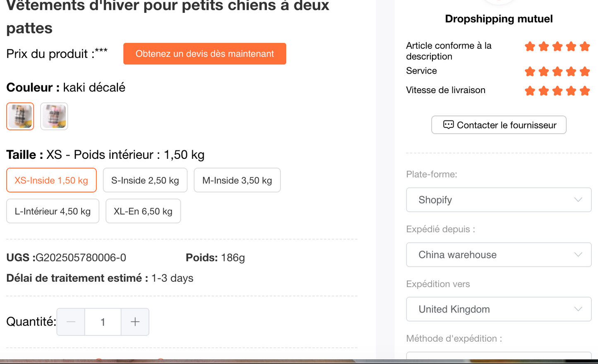Choose size L-Intérieur 4,50 kg

point(53,211)
